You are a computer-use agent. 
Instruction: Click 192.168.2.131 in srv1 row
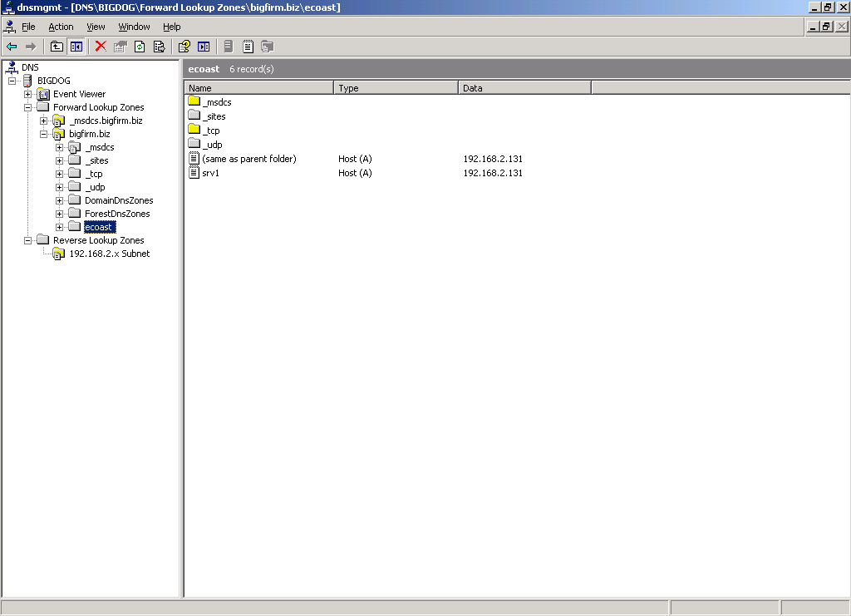(x=493, y=173)
